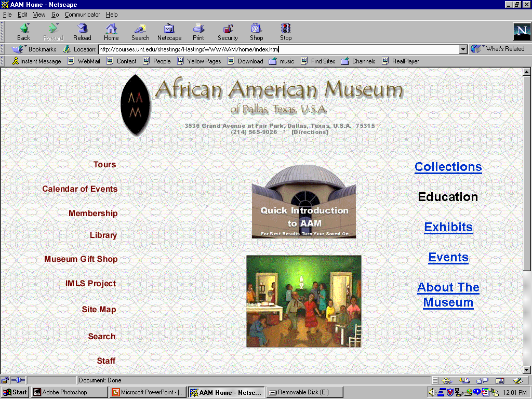The width and height of the screenshot is (532, 399).
Task: Reload the current page
Action: coord(82,32)
